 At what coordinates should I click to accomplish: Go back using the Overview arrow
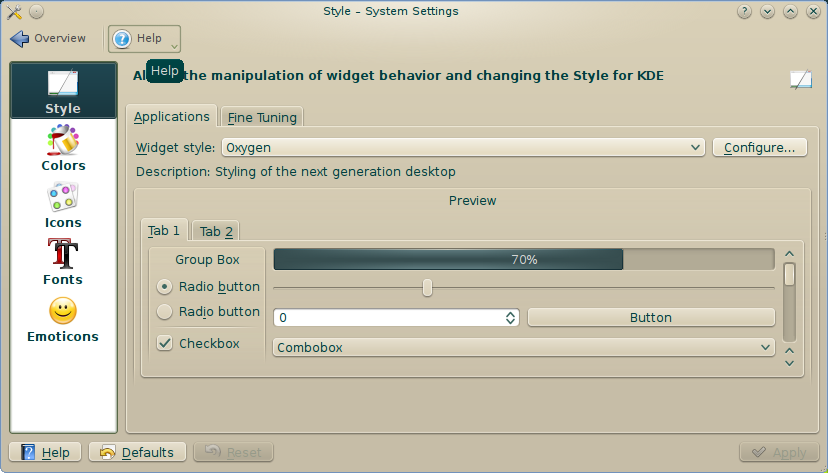click(x=20, y=39)
